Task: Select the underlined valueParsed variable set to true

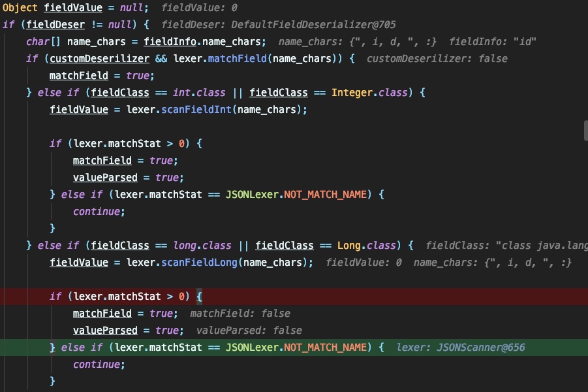Action: click(x=105, y=177)
